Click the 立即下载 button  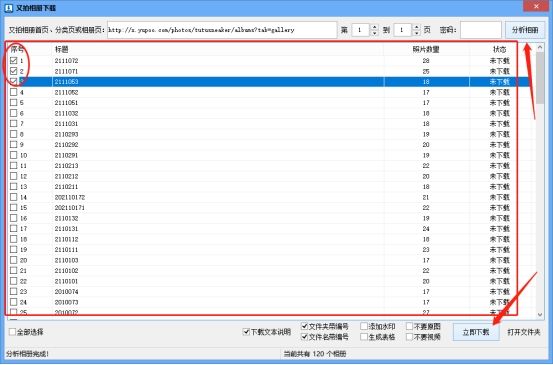click(x=476, y=332)
